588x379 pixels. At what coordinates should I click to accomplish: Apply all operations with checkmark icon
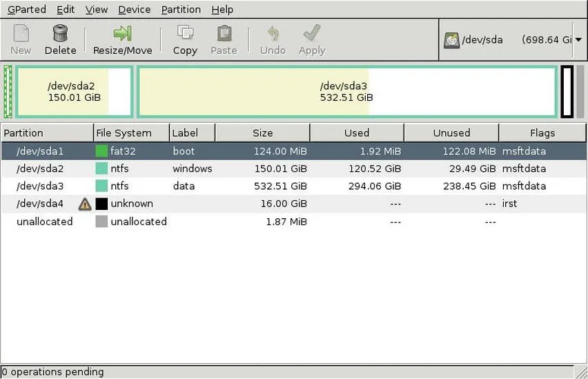click(x=312, y=33)
